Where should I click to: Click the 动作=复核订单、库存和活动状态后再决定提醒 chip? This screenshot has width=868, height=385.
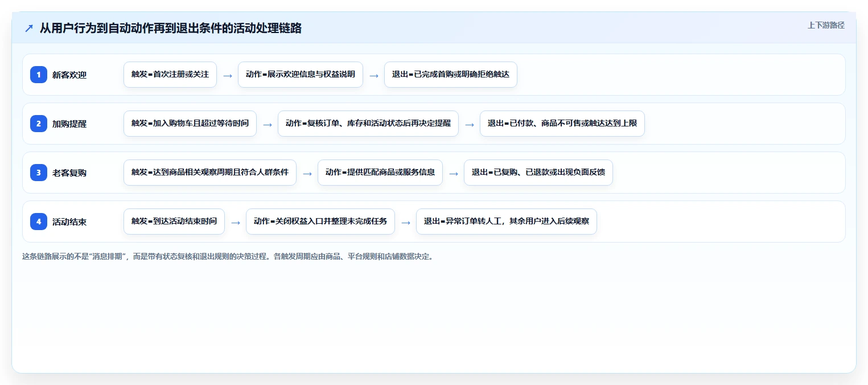[368, 124]
